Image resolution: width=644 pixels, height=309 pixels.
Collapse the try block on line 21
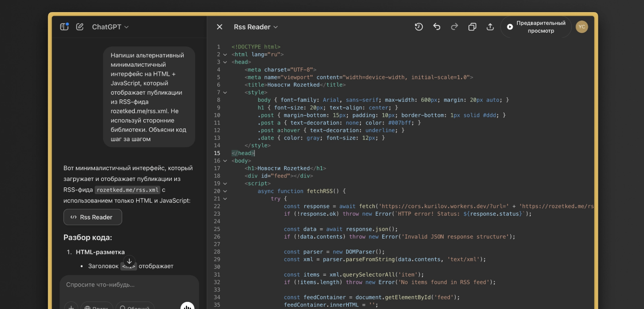coord(225,199)
